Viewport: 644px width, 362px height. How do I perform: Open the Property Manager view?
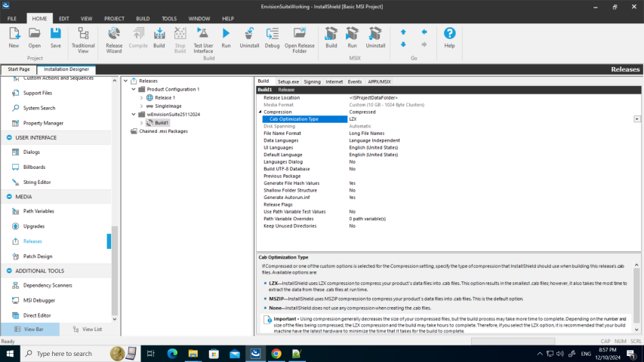[43, 123]
